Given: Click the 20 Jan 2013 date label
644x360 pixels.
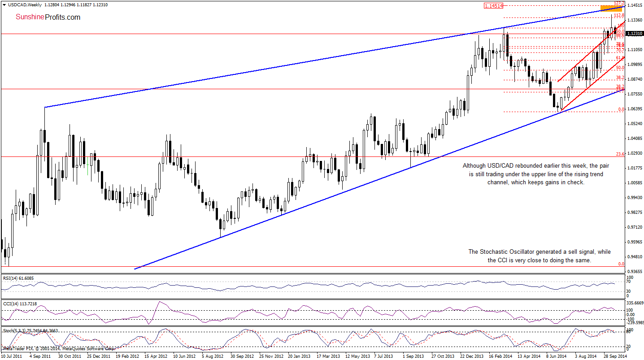Looking at the screenshot, I should (x=299, y=356).
